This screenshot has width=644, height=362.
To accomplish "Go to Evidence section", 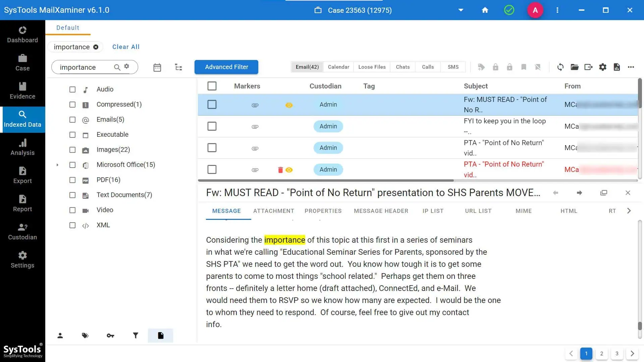I will coord(22,91).
